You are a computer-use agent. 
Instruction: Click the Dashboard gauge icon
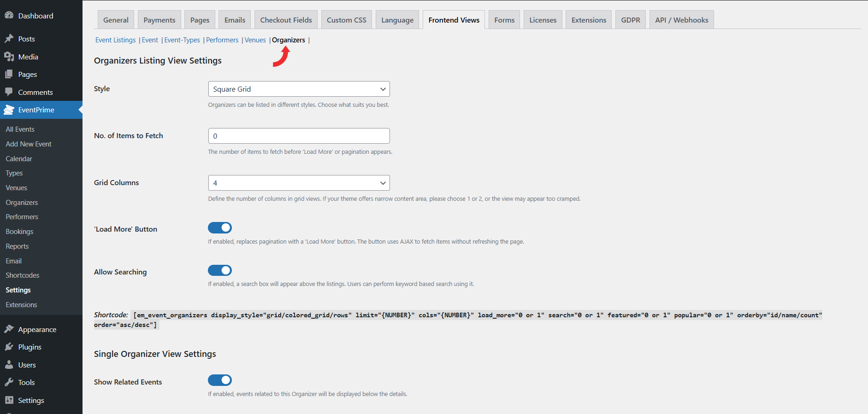(9, 15)
